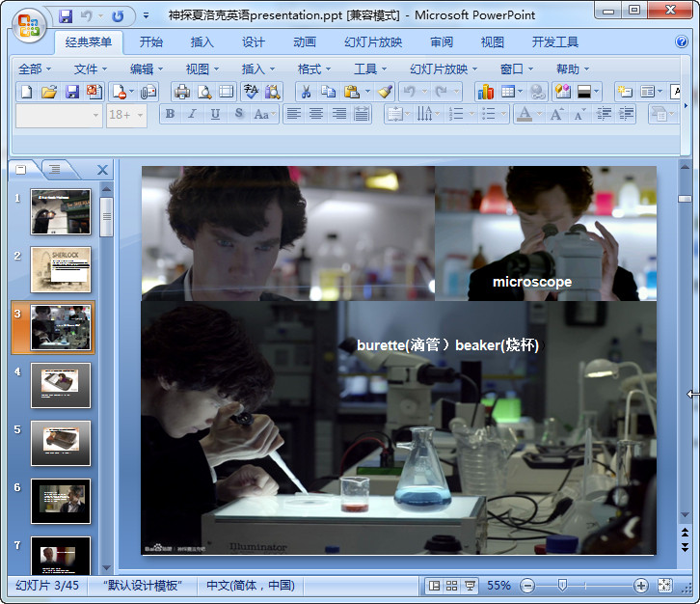Image resolution: width=700 pixels, height=604 pixels.
Task: Select slide 6 thumbnail
Action: pos(61,502)
